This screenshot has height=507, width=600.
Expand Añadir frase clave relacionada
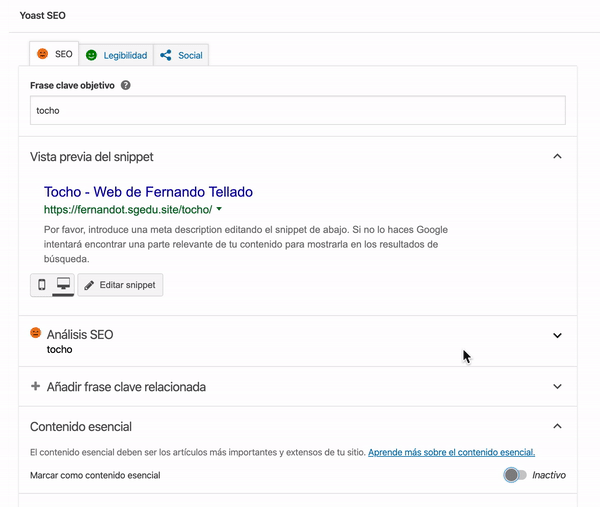558,386
